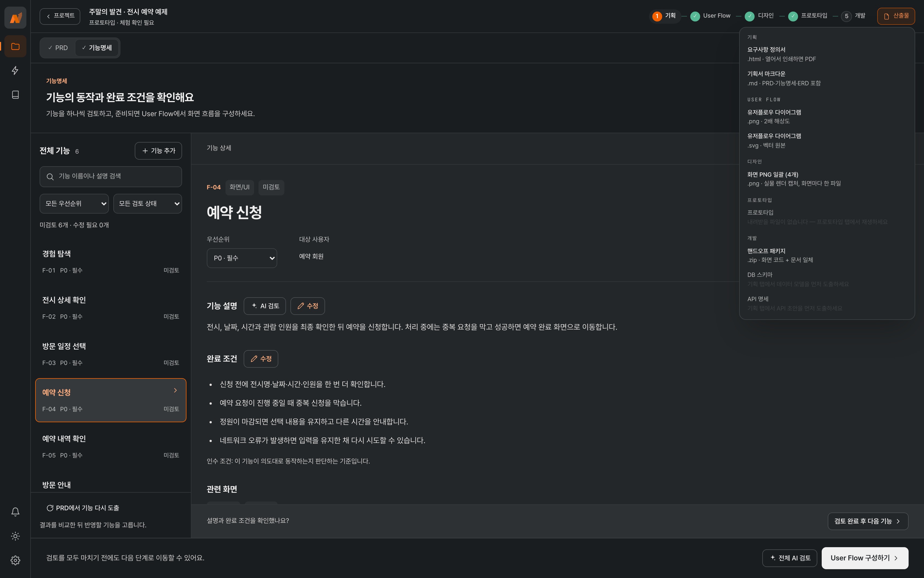924x578 pixels.
Task: Open the P0 · 필수 priority dropdown
Action: click(x=242, y=258)
